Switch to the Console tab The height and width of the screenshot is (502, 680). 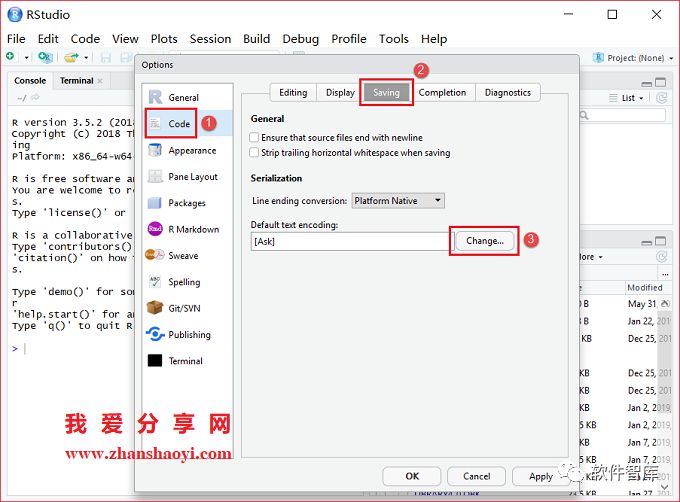[x=30, y=81]
